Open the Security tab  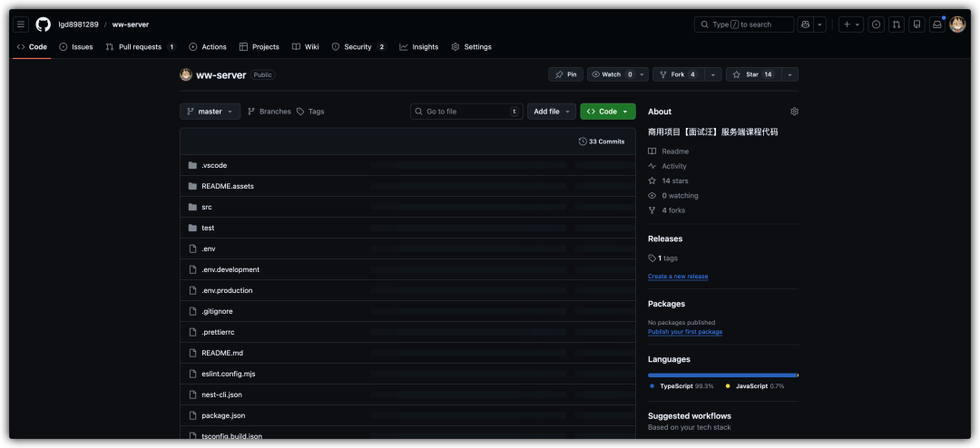point(358,47)
